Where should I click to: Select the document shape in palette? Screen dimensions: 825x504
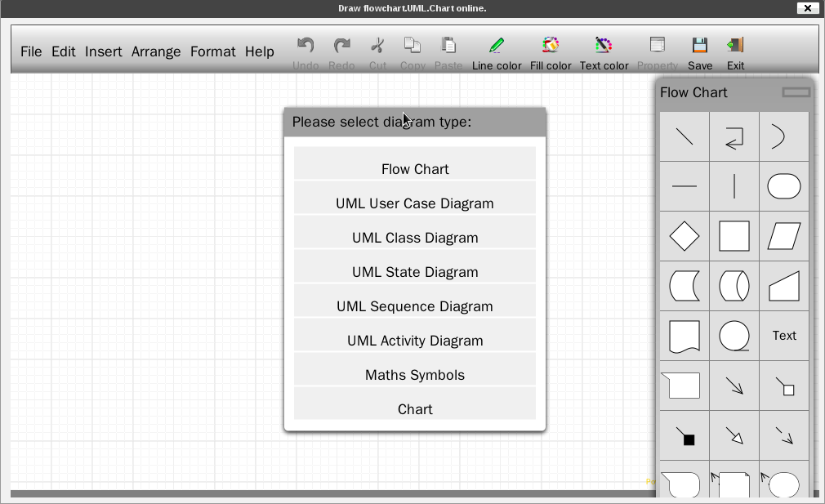click(684, 336)
